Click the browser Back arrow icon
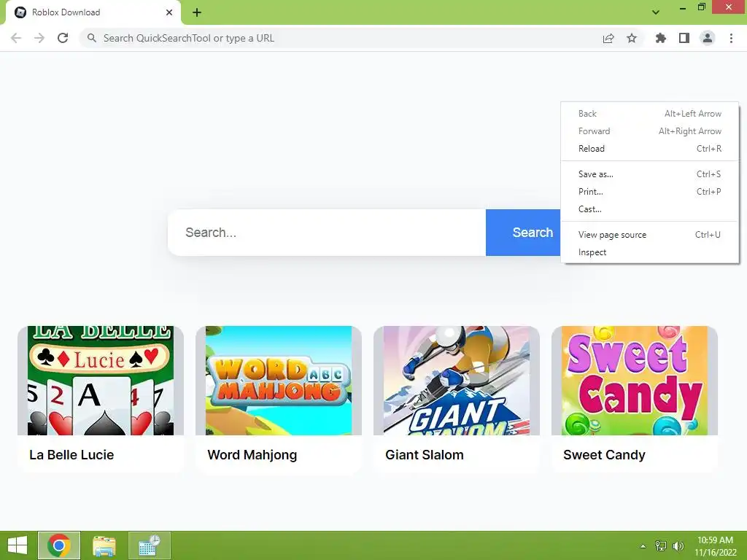 (16, 38)
